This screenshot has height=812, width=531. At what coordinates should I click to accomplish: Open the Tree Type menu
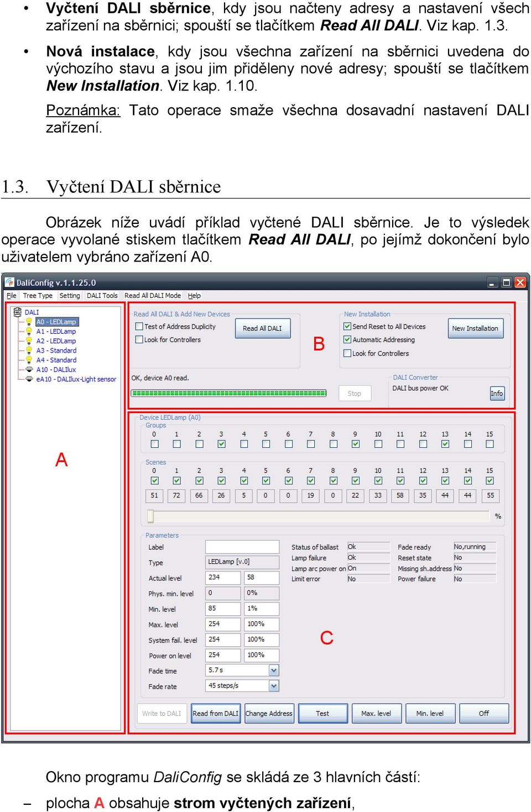click(38, 296)
